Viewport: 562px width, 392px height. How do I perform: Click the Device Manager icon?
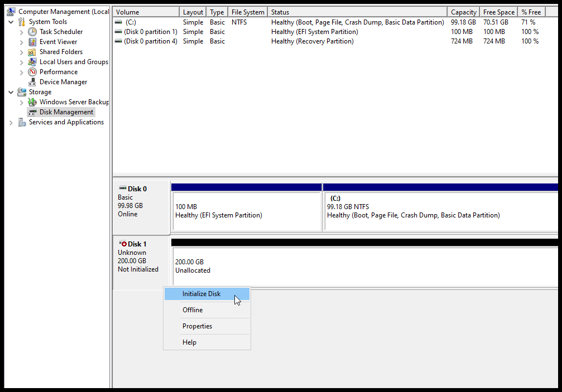(x=32, y=82)
